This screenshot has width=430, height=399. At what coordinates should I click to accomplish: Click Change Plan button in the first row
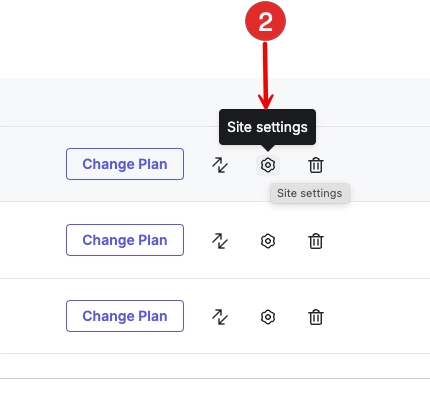point(125,164)
